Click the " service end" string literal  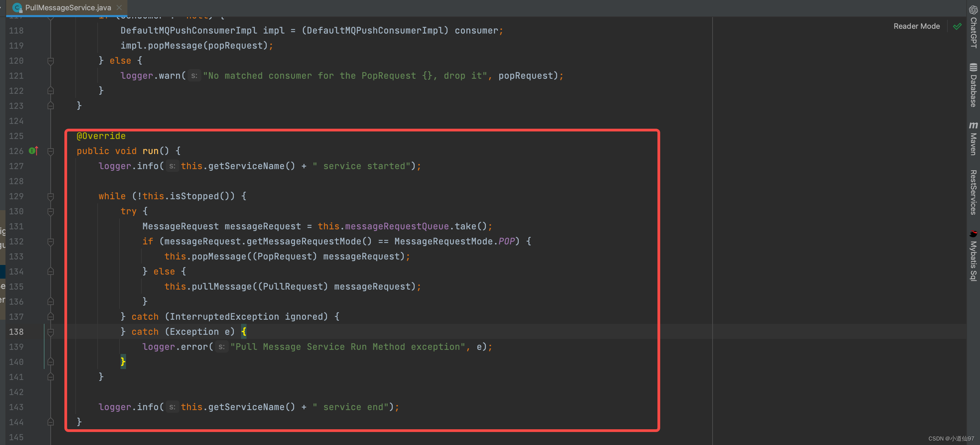[350, 407]
